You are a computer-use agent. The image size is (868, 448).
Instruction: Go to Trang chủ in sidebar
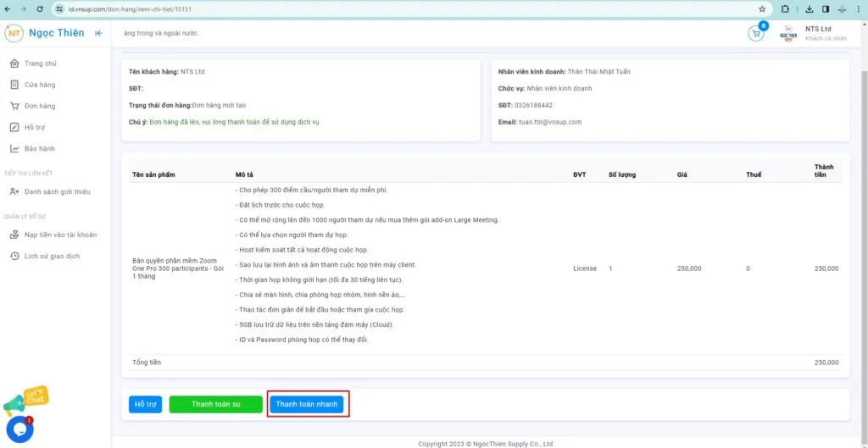pos(41,64)
